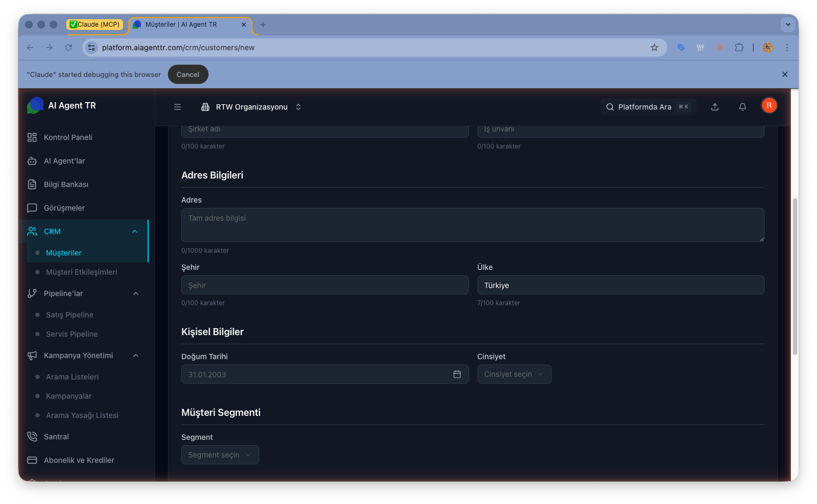Click the Adres Bilgileri heading
This screenshot has height=504, width=817.
point(212,175)
